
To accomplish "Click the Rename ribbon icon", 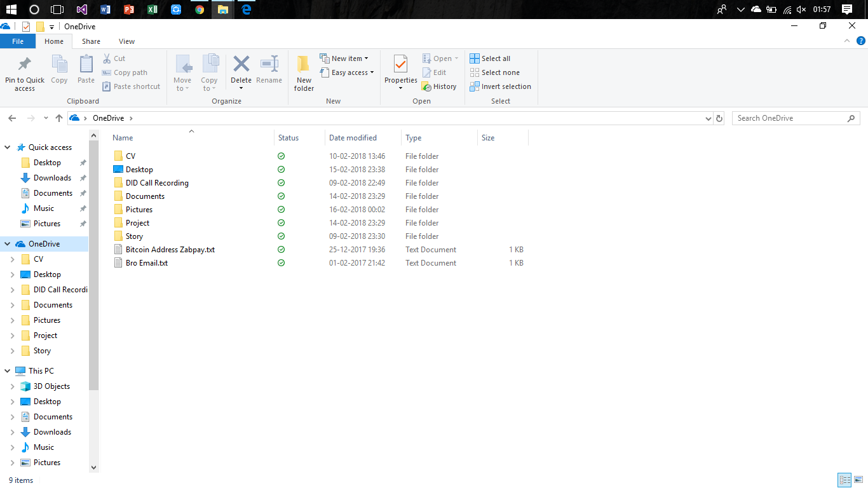I will point(269,64).
